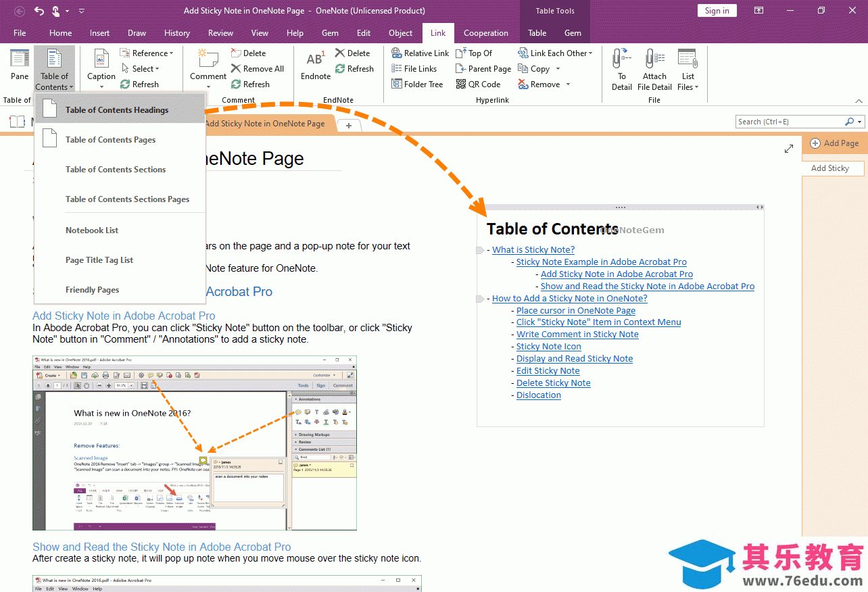Image resolution: width=868 pixels, height=592 pixels.
Task: Open the 'Dislocation' link
Action: pyautogui.click(x=539, y=395)
